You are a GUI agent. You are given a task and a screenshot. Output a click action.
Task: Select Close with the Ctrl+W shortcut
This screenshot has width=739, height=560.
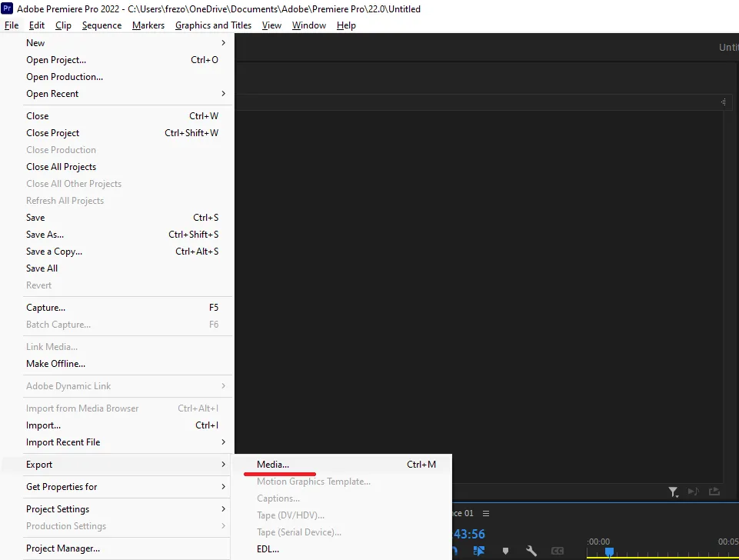[127, 116]
